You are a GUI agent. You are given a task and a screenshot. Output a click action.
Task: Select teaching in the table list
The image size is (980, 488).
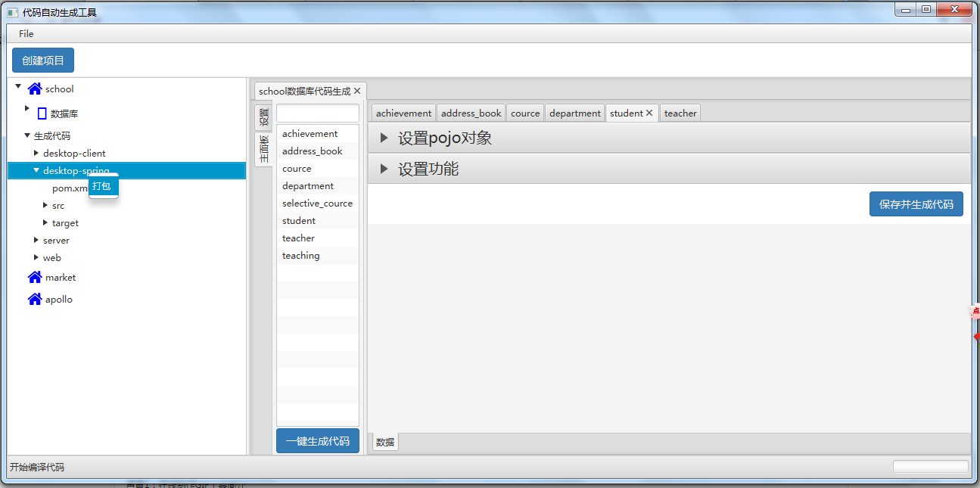[318, 255]
